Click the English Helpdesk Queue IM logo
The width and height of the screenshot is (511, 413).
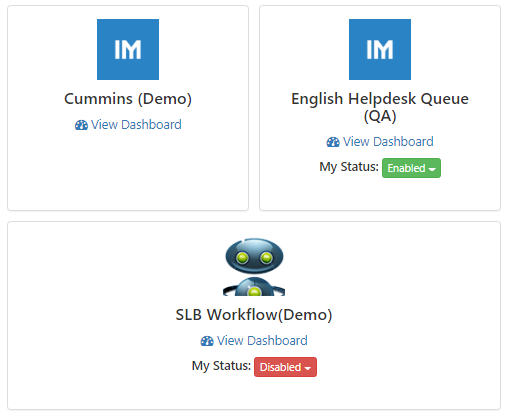380,49
